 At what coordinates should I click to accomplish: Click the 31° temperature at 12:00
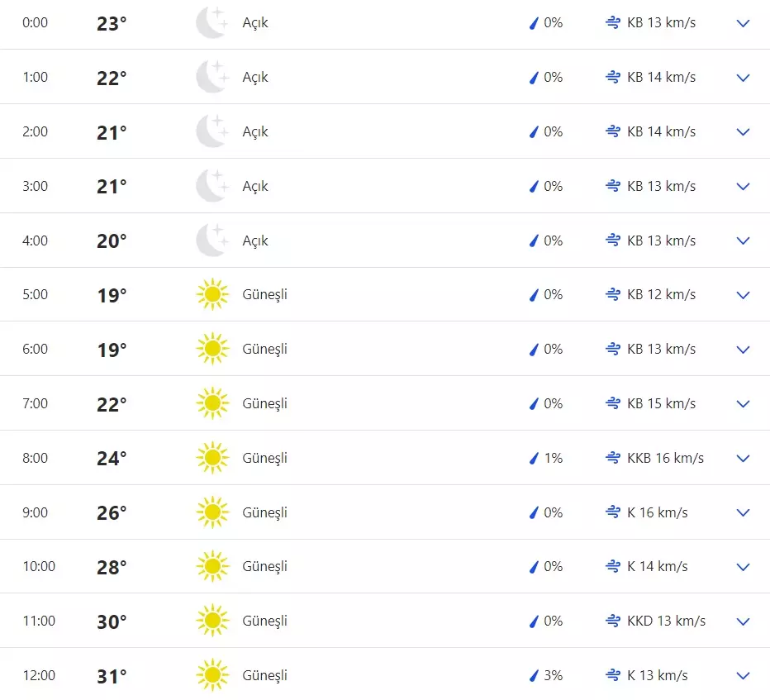[x=112, y=676]
